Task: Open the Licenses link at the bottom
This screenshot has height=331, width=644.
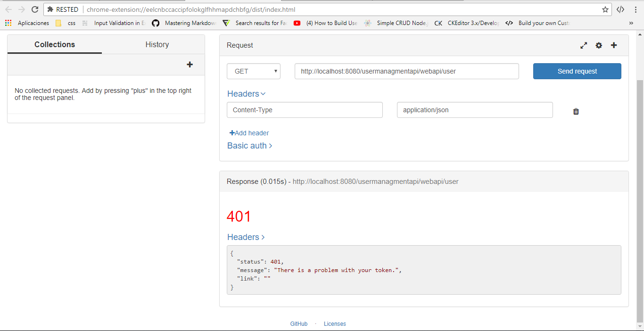Action: point(335,323)
